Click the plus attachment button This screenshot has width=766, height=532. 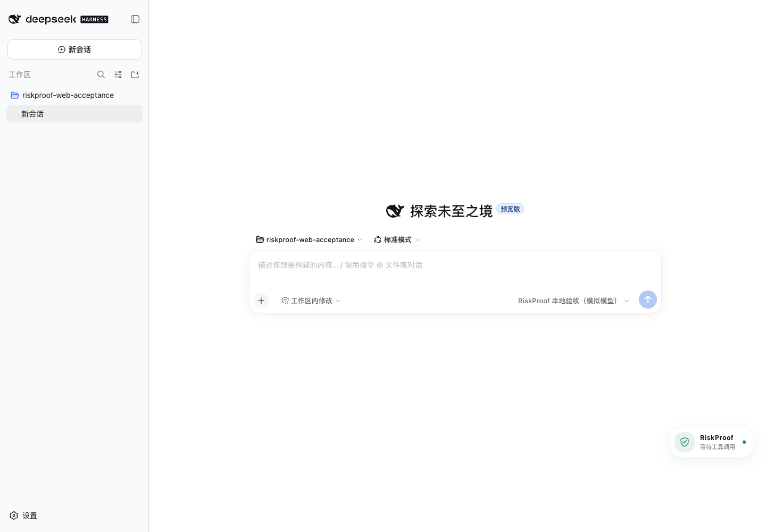tap(261, 301)
